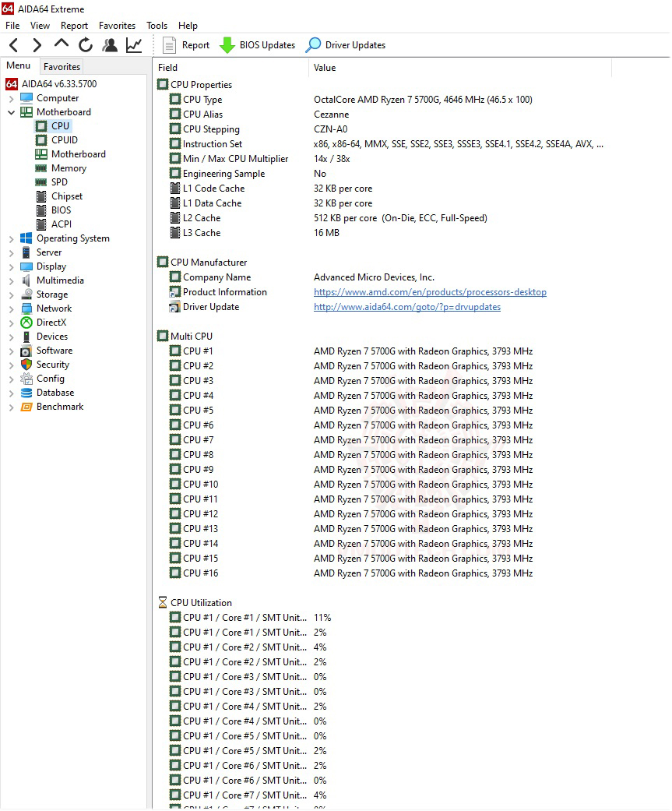Click the SPD module icon in tree
672x811 pixels.
[x=41, y=182]
